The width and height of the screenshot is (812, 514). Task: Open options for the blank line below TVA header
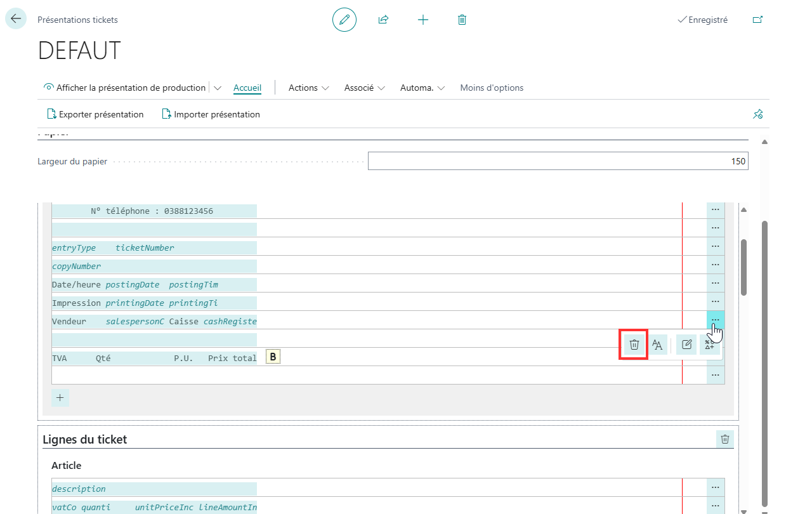(716, 375)
